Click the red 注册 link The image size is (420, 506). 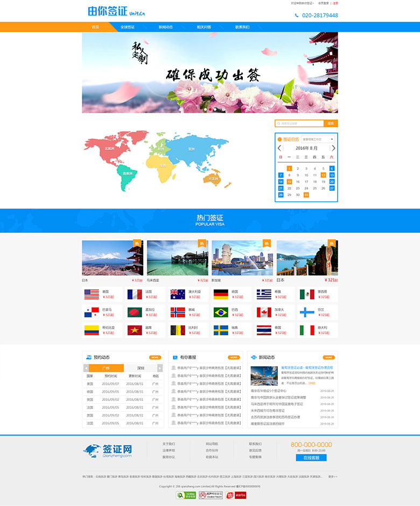(335, 3)
